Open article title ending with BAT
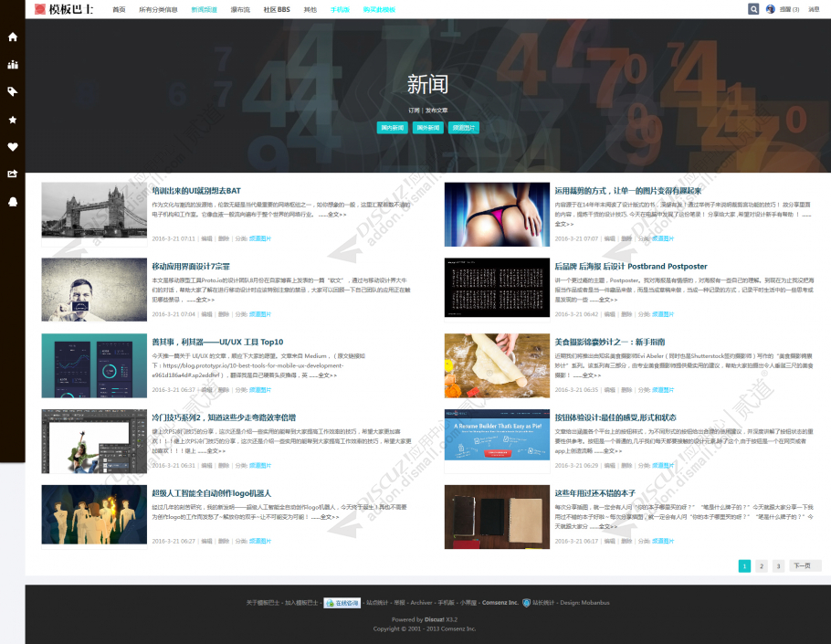The image size is (831, 644). 196,190
